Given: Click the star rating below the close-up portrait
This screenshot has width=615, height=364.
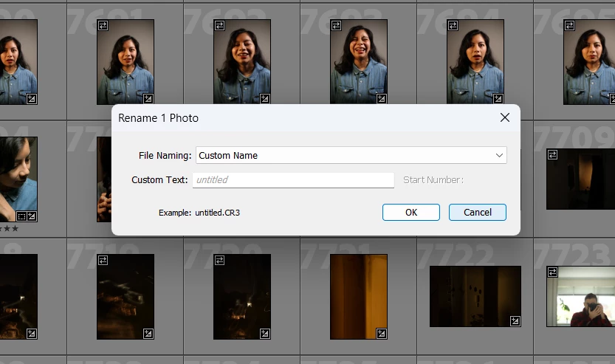Looking at the screenshot, I should tap(9, 228).
